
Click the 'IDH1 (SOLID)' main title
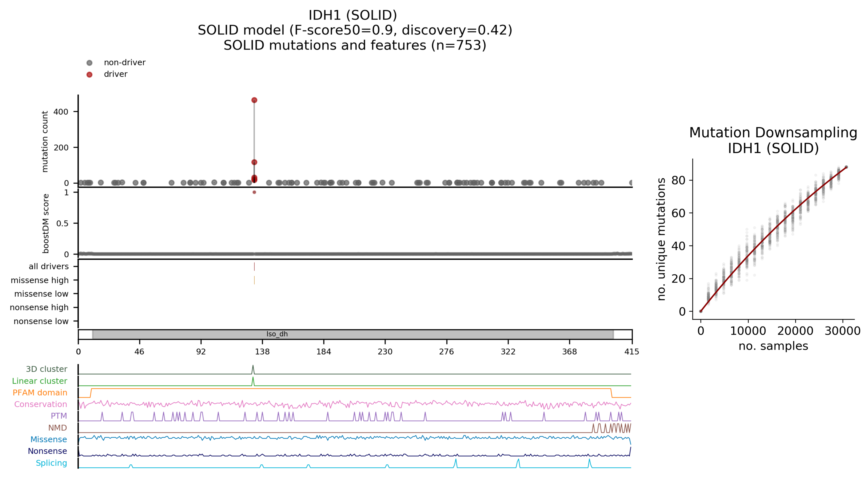353,15
